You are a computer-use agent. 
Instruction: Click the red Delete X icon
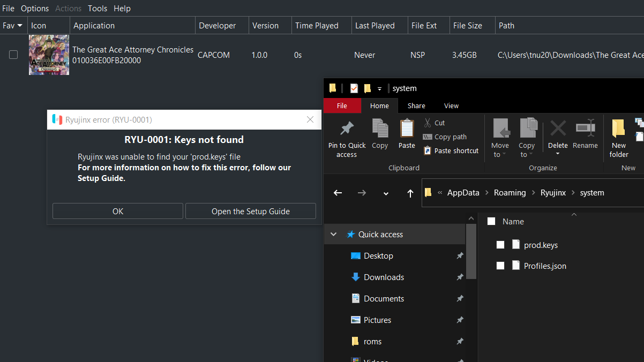(x=558, y=129)
